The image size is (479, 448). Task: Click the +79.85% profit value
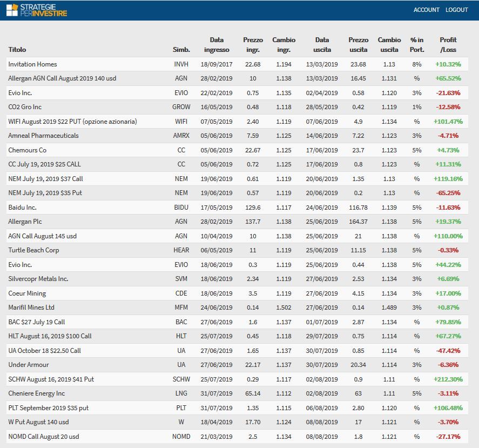tap(448, 322)
